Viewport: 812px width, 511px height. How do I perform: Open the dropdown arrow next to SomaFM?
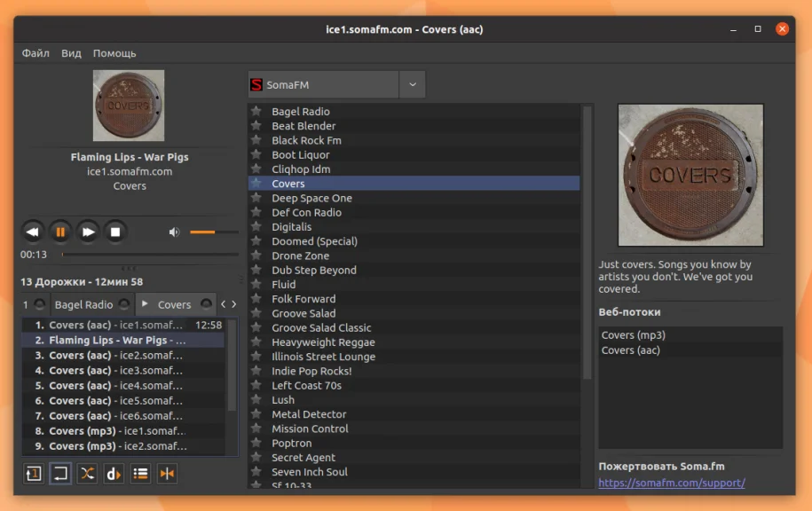tap(413, 85)
